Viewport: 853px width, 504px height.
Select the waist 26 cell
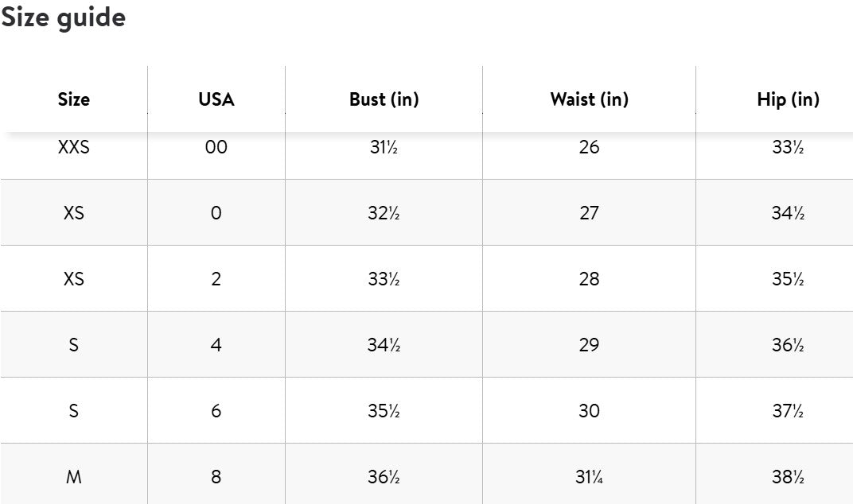589,147
